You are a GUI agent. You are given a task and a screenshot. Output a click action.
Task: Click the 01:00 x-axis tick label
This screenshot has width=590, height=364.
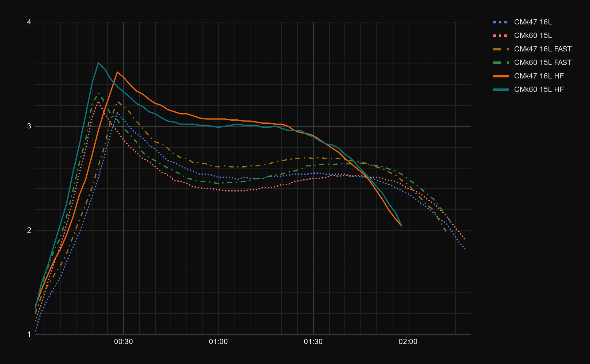click(x=218, y=342)
